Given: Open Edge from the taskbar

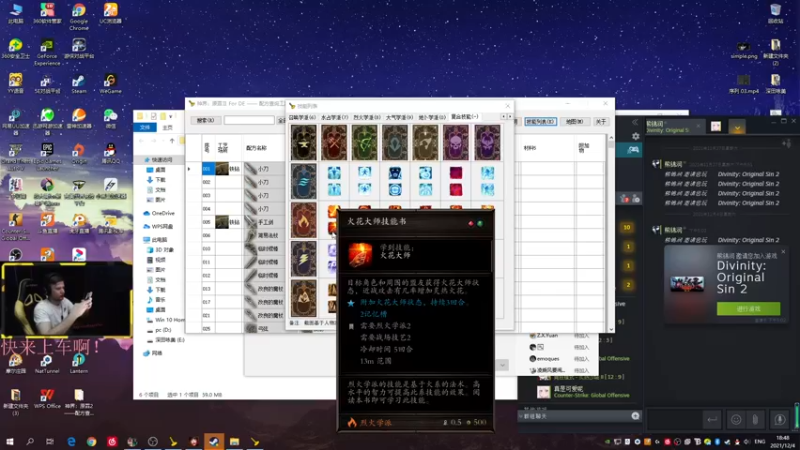Looking at the screenshot, I should tap(71, 441).
